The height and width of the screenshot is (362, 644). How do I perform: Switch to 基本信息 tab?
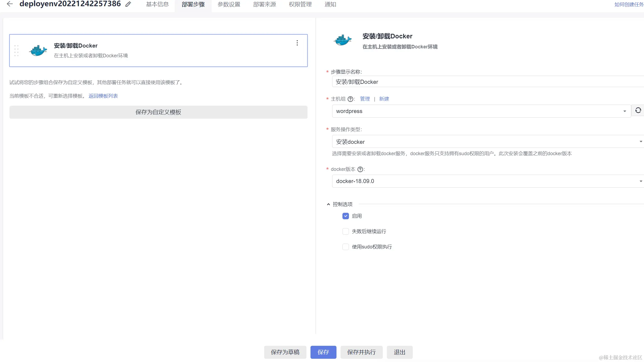click(157, 5)
